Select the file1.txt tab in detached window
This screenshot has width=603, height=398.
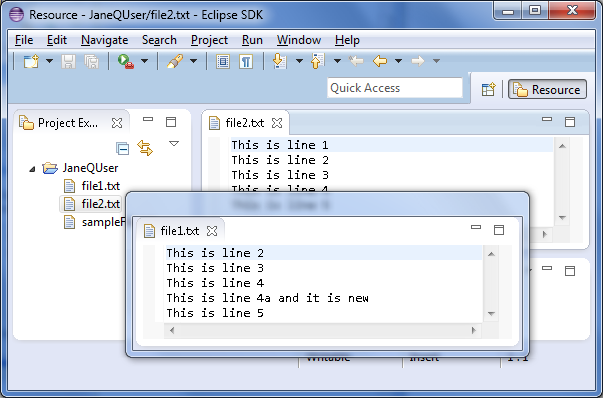click(180, 231)
